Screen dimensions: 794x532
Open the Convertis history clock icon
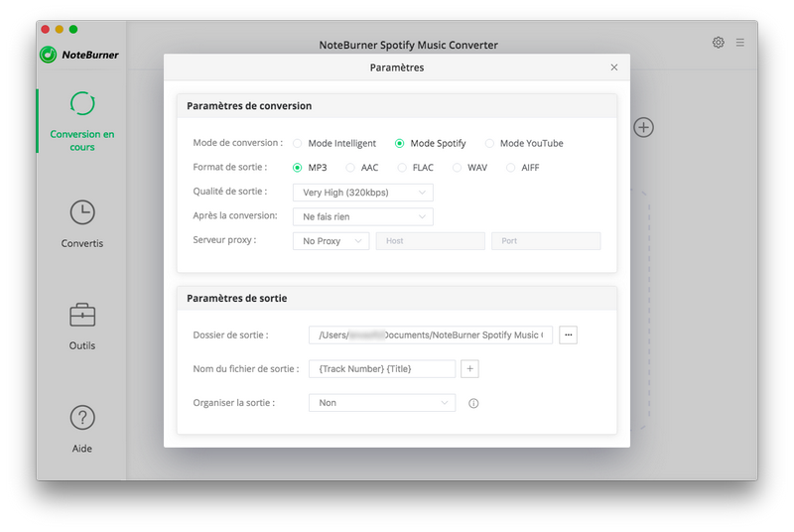[82, 212]
